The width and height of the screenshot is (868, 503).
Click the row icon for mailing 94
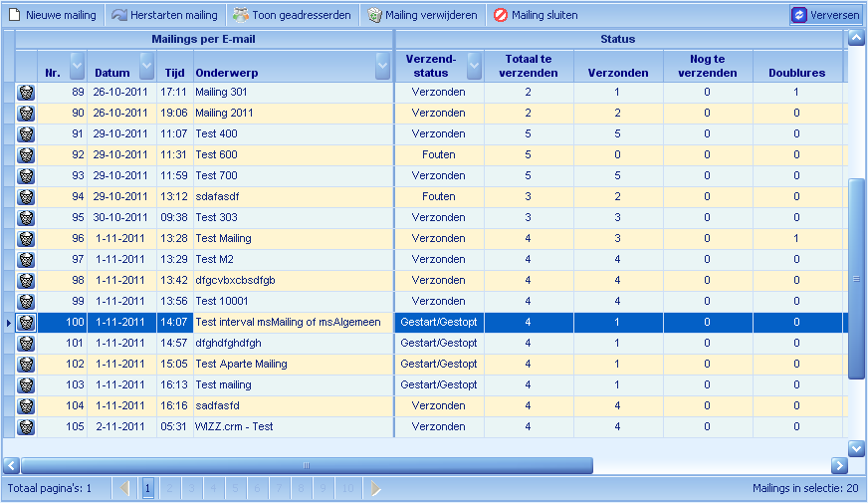pos(26,197)
